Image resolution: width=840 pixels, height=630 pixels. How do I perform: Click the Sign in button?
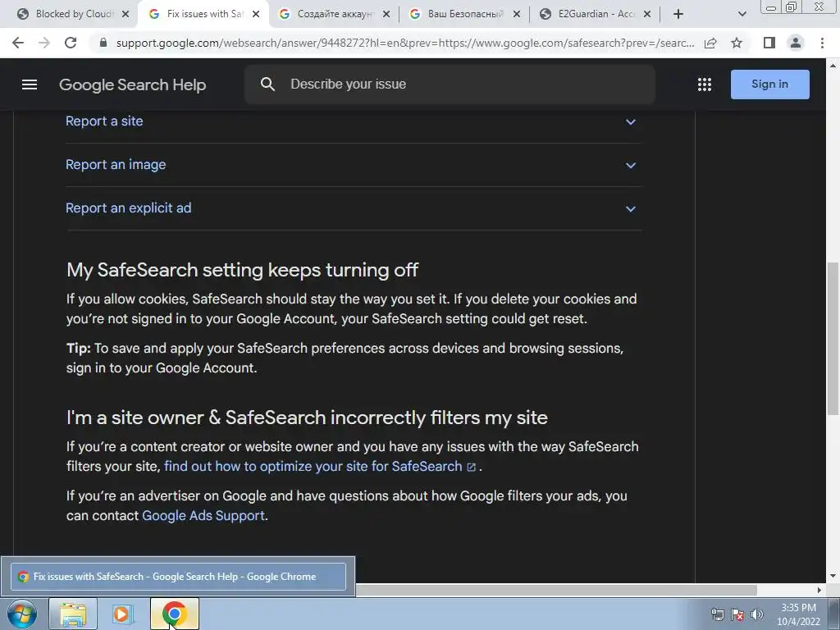click(x=769, y=84)
